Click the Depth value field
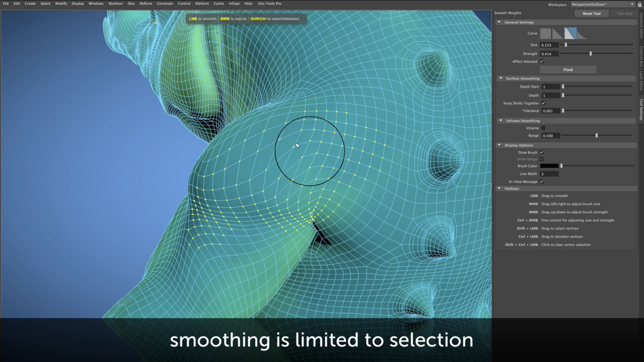Image resolution: width=644 pixels, height=362 pixels. (550, 95)
